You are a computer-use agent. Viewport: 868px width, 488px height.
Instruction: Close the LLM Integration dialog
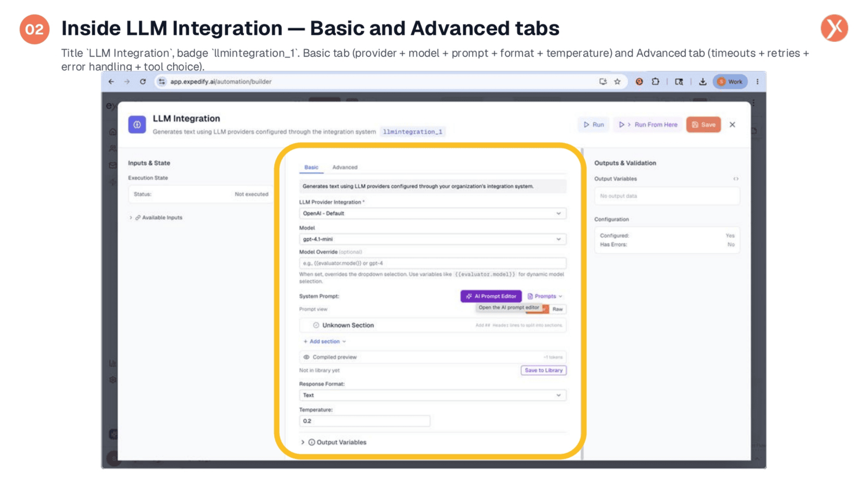732,125
